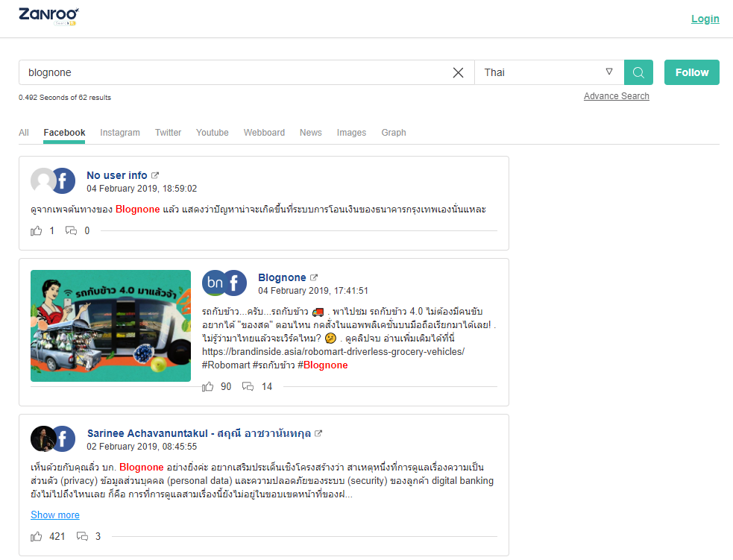
Task: Click comment icon with 14 comments
Action: point(248,386)
